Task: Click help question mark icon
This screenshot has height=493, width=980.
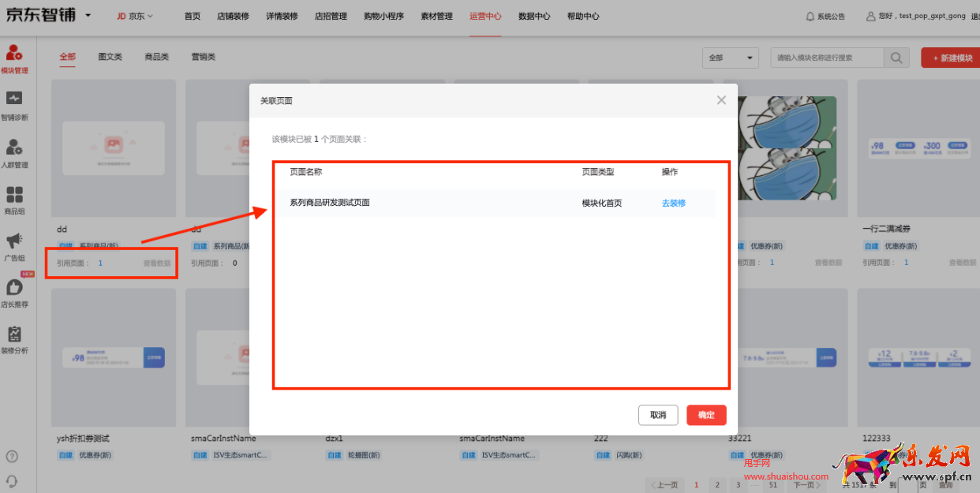Action: coord(12,456)
